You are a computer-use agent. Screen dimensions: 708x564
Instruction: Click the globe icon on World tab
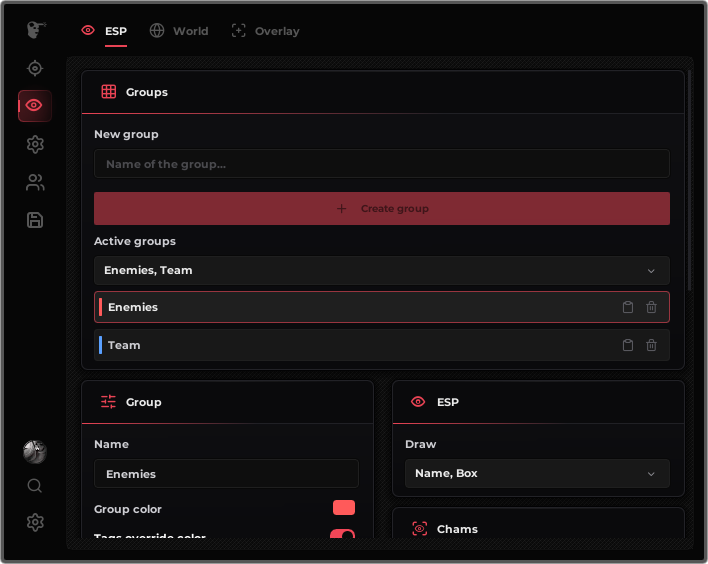[157, 31]
